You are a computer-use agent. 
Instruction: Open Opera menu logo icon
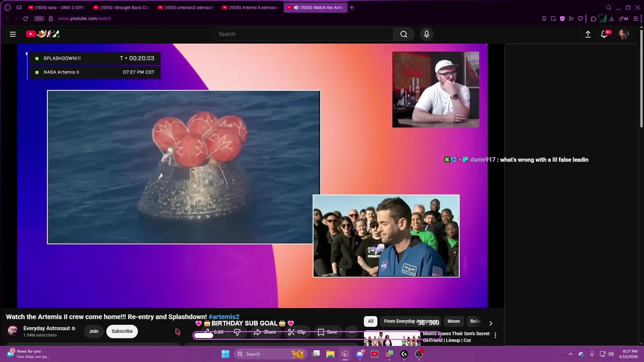[x=8, y=8]
